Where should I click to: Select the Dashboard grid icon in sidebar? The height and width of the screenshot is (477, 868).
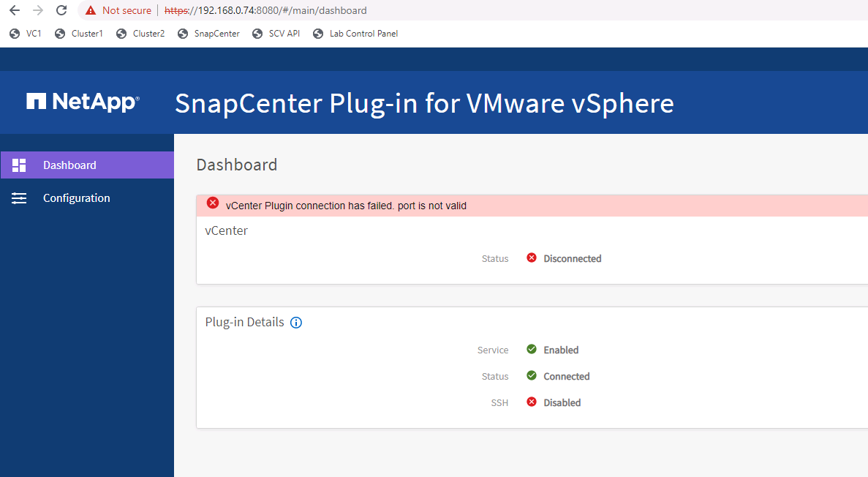pos(19,165)
